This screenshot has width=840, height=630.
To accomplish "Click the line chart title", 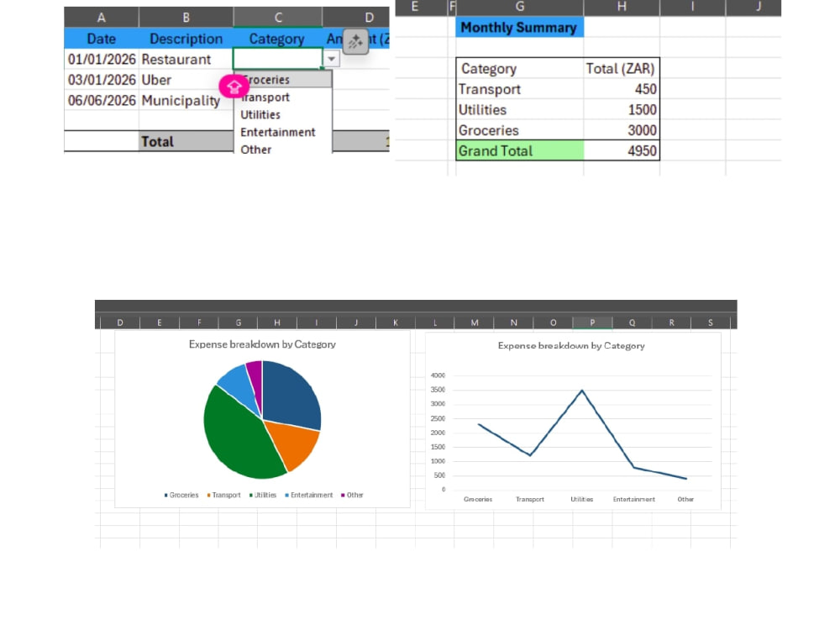I will (x=571, y=346).
